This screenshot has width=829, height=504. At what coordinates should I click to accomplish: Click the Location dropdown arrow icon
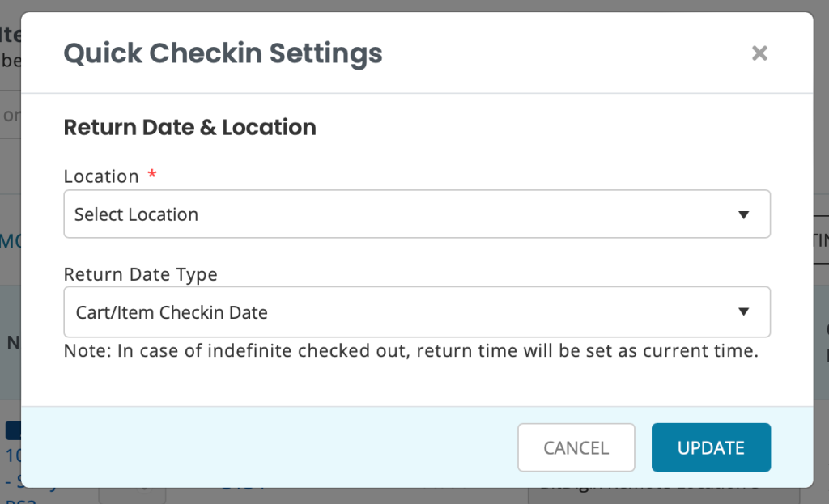click(x=743, y=214)
